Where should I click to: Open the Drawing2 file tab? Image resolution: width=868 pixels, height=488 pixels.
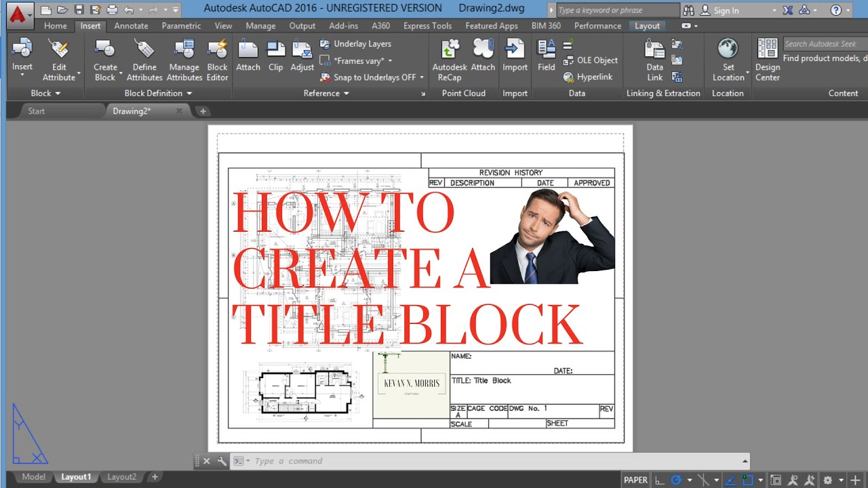[146, 111]
